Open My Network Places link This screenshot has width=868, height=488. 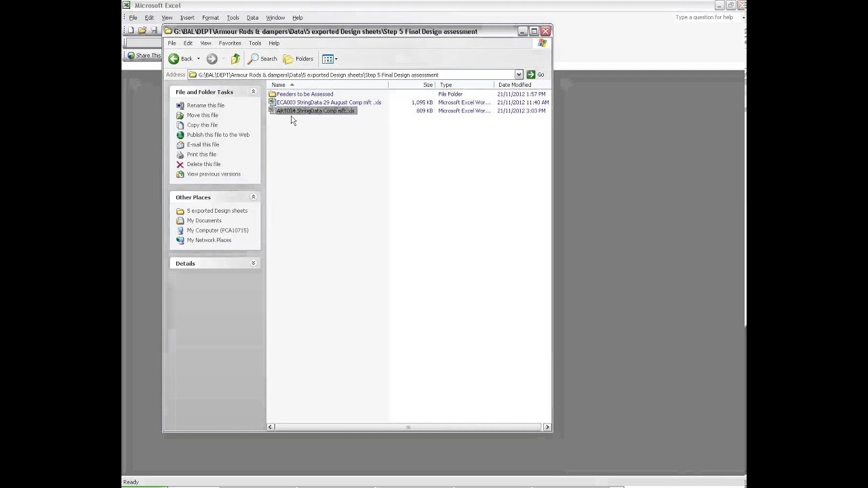tap(209, 240)
